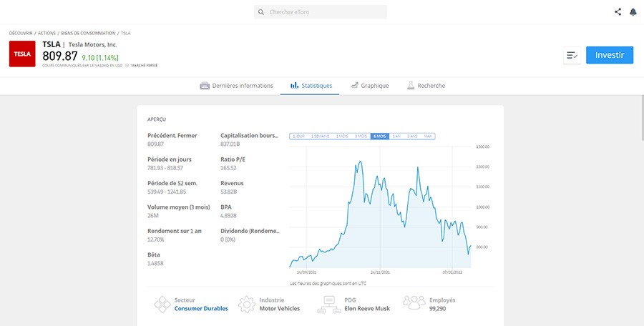Click the Capitalisation boursière value 837.01B
The width and height of the screenshot is (644, 326).
tap(230, 144)
